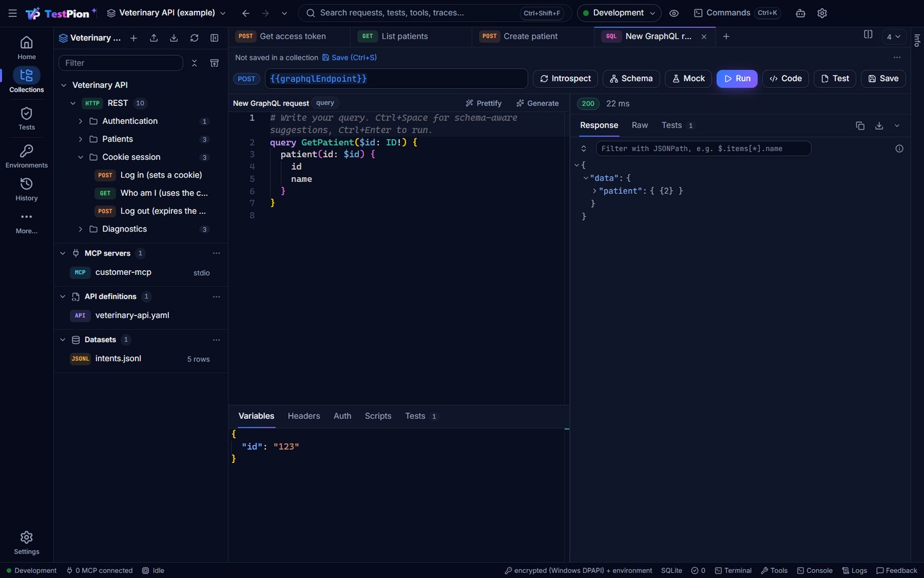
Task: Click the refresh collections icon
Action: pyautogui.click(x=194, y=38)
